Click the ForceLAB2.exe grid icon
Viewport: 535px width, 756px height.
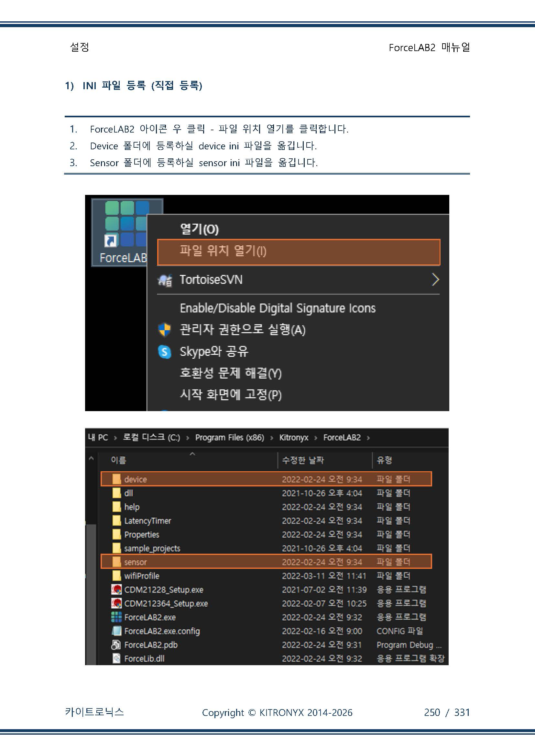pyautogui.click(x=116, y=617)
